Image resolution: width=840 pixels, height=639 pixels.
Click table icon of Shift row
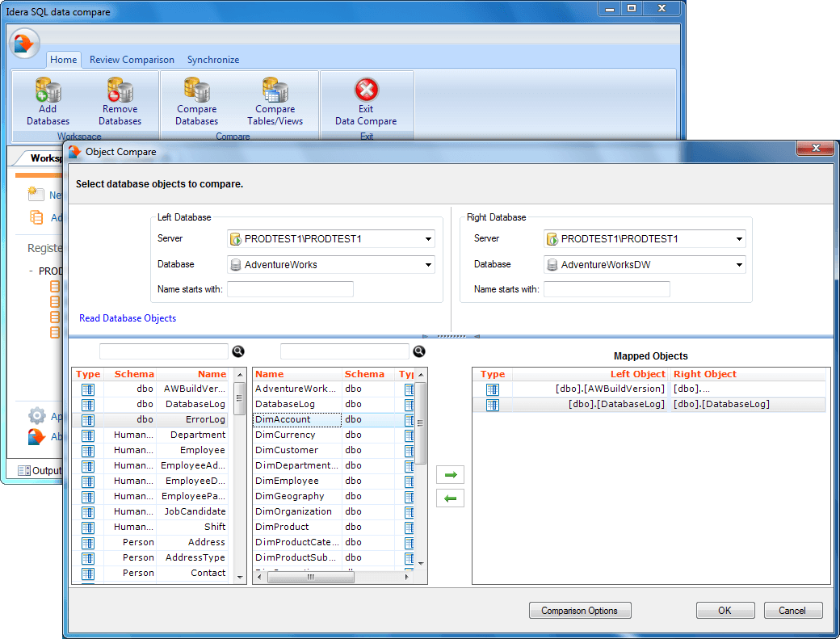click(88, 528)
